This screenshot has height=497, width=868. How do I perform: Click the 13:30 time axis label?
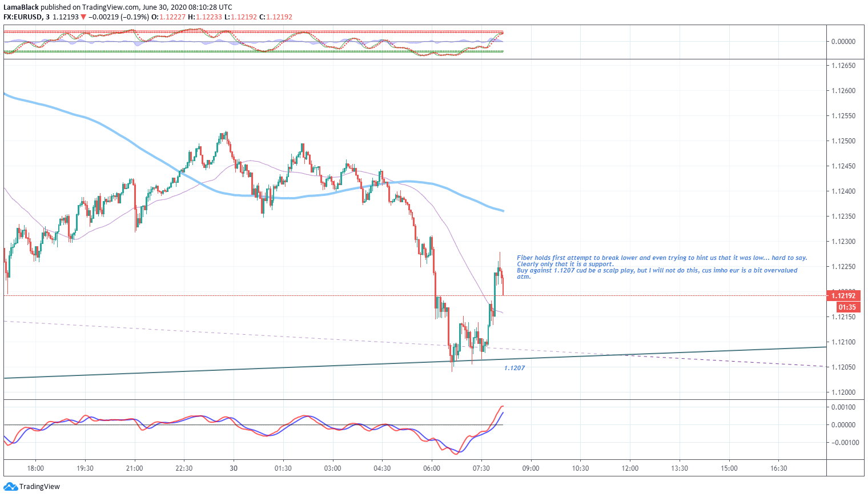pos(680,468)
